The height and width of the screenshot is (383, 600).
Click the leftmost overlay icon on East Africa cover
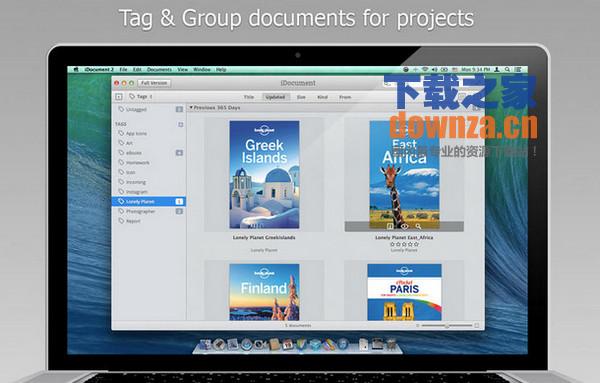pos(390,227)
